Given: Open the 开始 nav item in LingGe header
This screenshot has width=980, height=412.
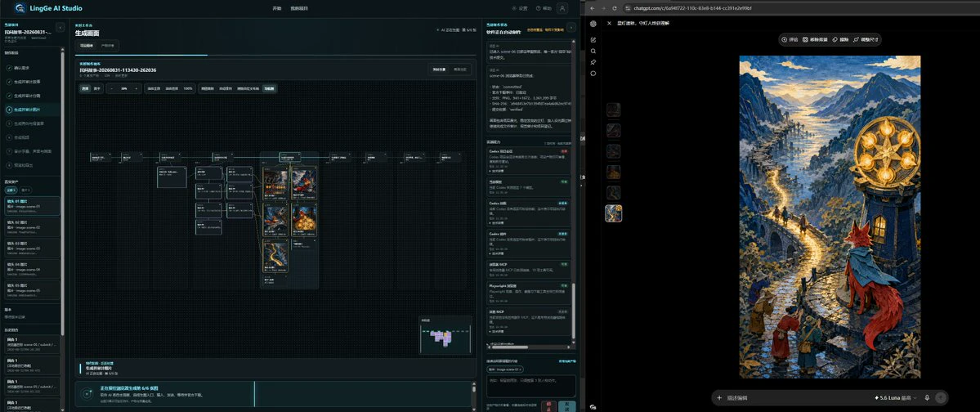Looking at the screenshot, I should (x=277, y=8).
